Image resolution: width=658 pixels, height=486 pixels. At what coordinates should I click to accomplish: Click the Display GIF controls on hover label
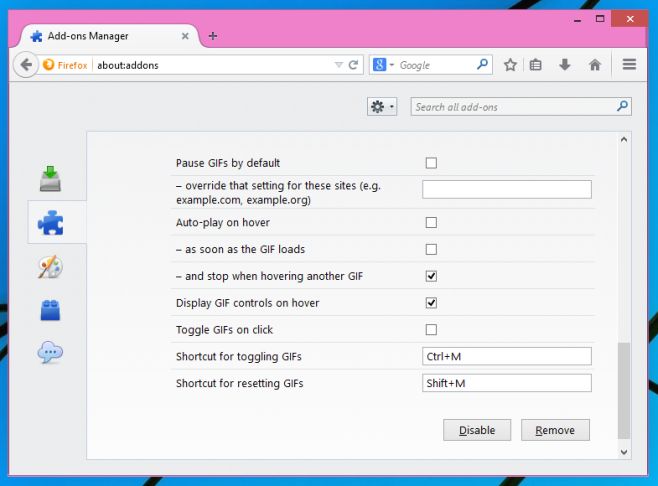248,303
